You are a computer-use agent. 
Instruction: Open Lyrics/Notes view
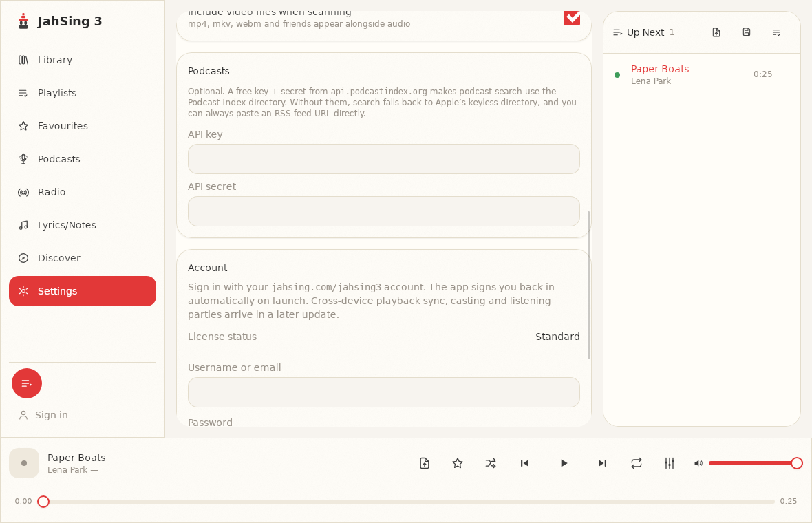(83, 225)
